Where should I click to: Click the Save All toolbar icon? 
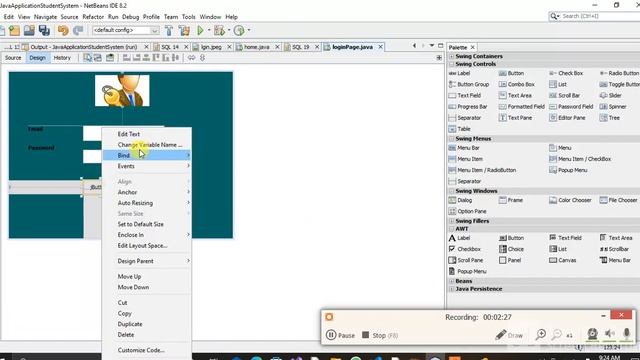tap(44, 30)
